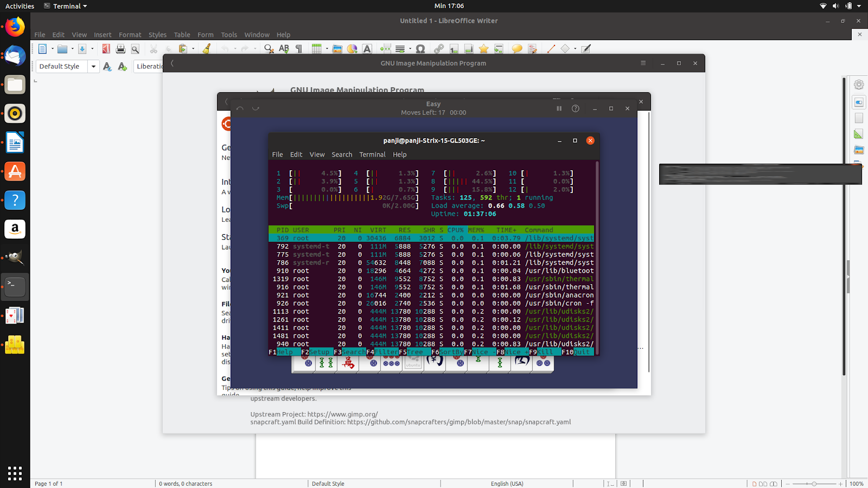Open Find & Replace icon in Writer
868x488 pixels.
click(269, 49)
